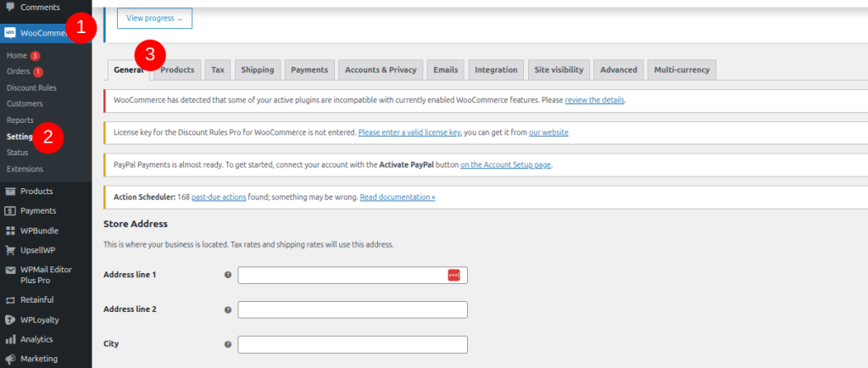
Task: Select Reports in the sidebar submenu
Action: coord(20,120)
